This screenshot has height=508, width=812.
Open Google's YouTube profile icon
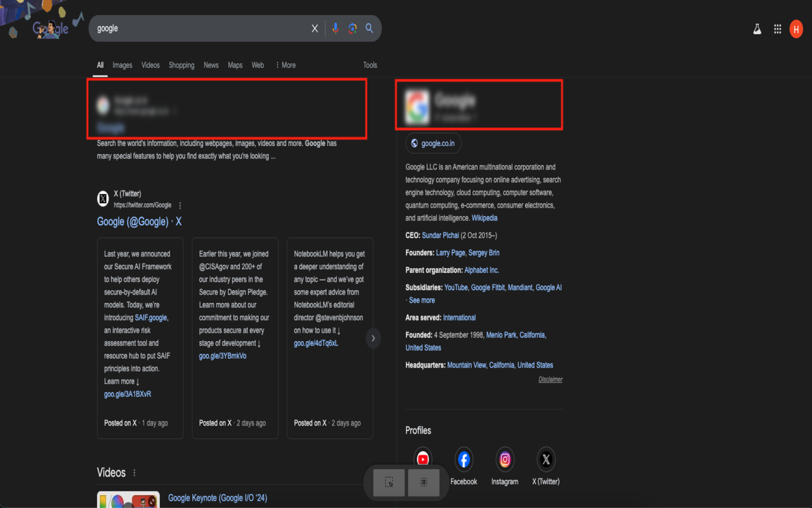(x=422, y=458)
